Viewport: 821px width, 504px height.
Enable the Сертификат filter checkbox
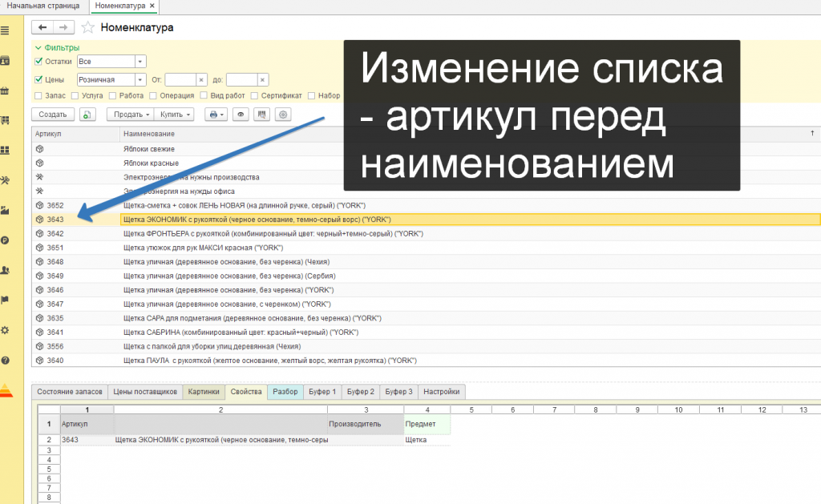coord(254,96)
